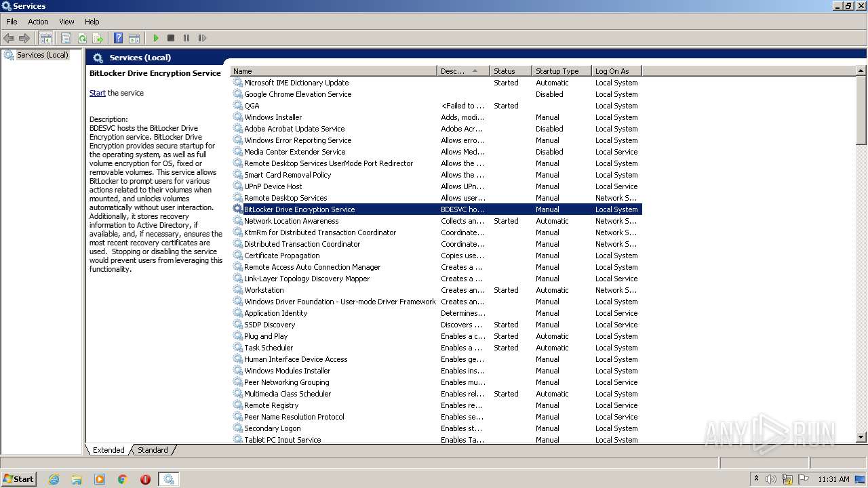The image size is (868, 488).
Task: Select the Application Identity service
Action: 436,313
